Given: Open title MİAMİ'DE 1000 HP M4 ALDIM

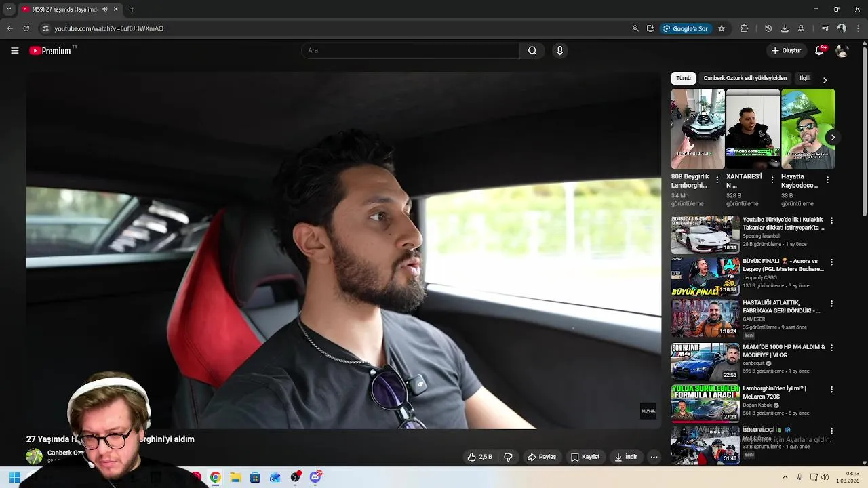Looking at the screenshot, I should (x=783, y=350).
